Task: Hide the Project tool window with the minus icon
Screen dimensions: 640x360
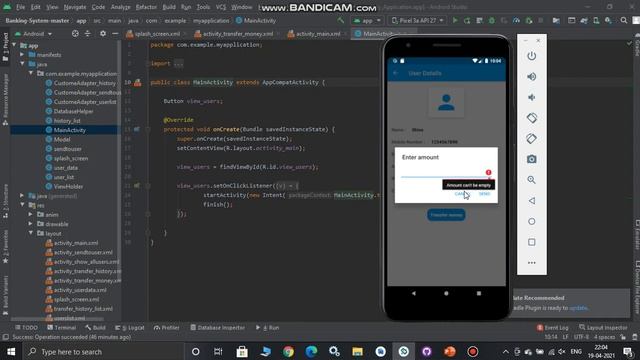Action: (x=115, y=33)
